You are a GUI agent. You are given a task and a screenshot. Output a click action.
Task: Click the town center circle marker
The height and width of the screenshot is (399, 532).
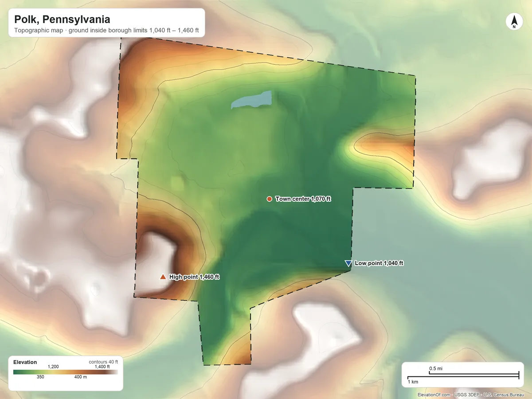click(269, 199)
